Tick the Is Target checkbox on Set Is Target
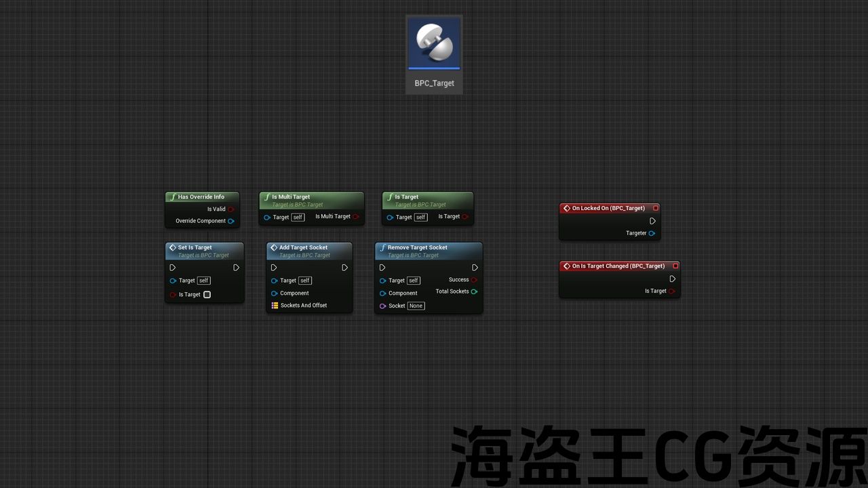Viewport: 868px width, 488px height. click(207, 295)
